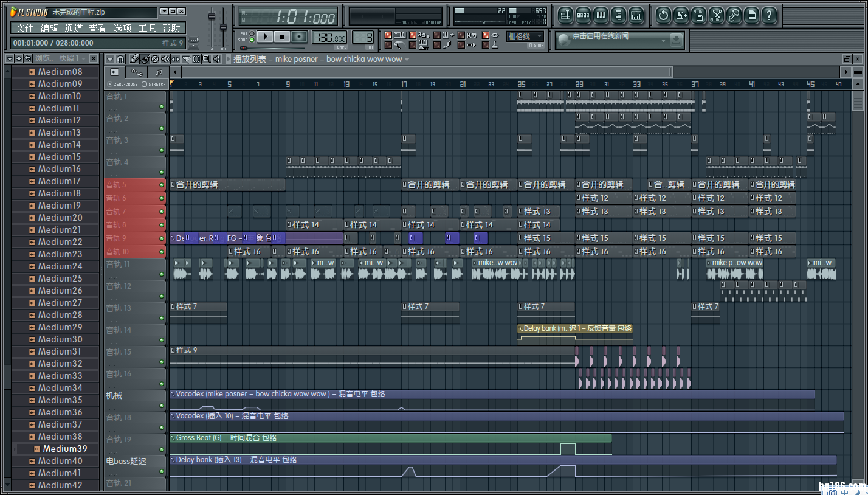This screenshot has height=495, width=868.
Task: Stop playback with the Stop button
Action: (282, 36)
